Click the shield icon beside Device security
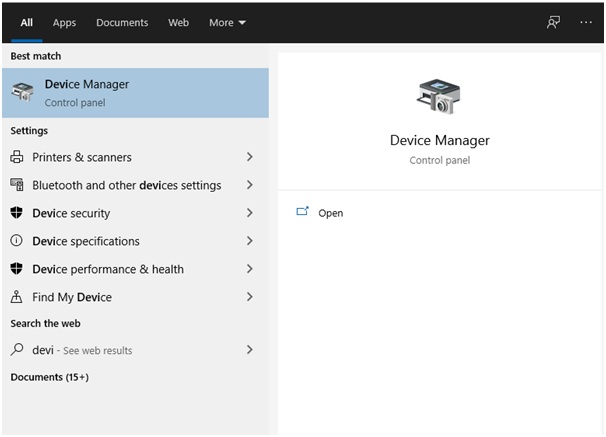 (17, 213)
